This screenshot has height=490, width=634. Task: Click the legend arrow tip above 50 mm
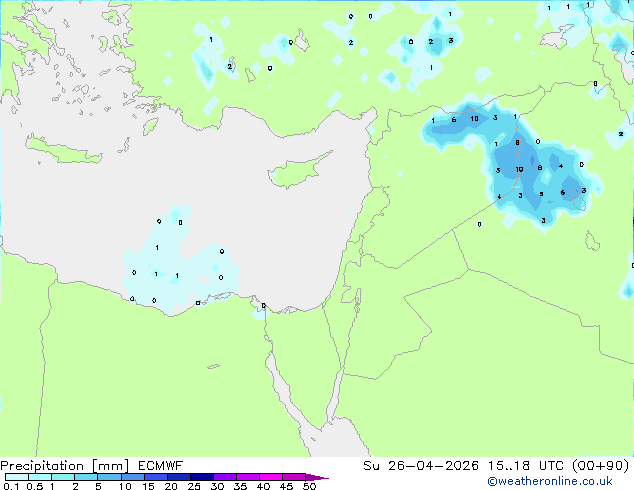(317, 477)
